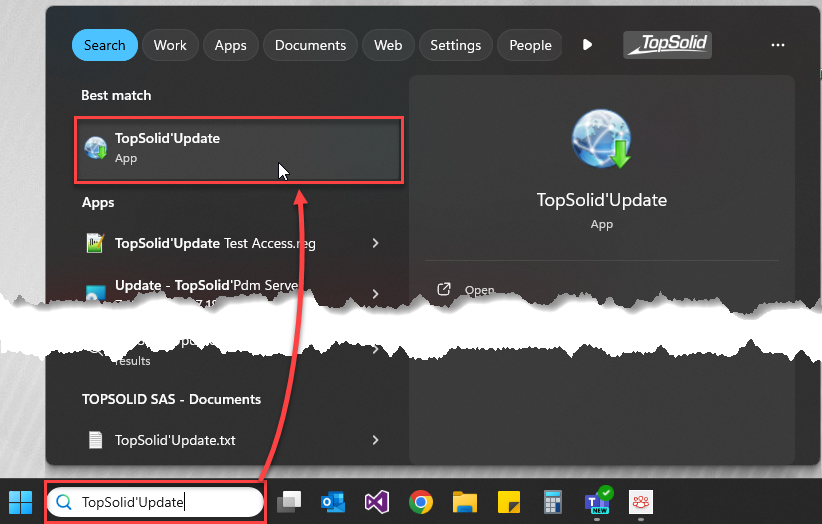Click the magnifier icon in search box
This screenshot has width=822, height=524.
pos(64,502)
